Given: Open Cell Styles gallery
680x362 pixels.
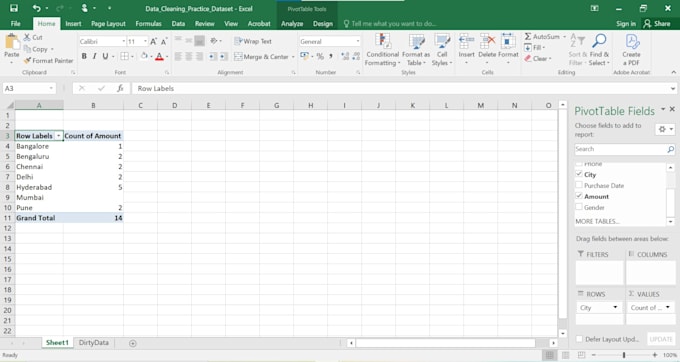Looking at the screenshot, I should 442,50.
